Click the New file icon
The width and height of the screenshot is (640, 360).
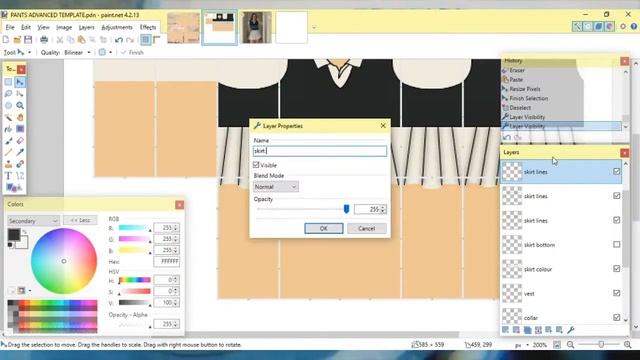(6, 40)
